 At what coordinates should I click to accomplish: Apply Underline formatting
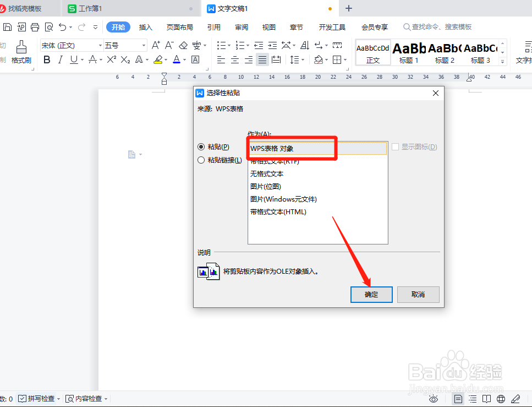(74, 60)
